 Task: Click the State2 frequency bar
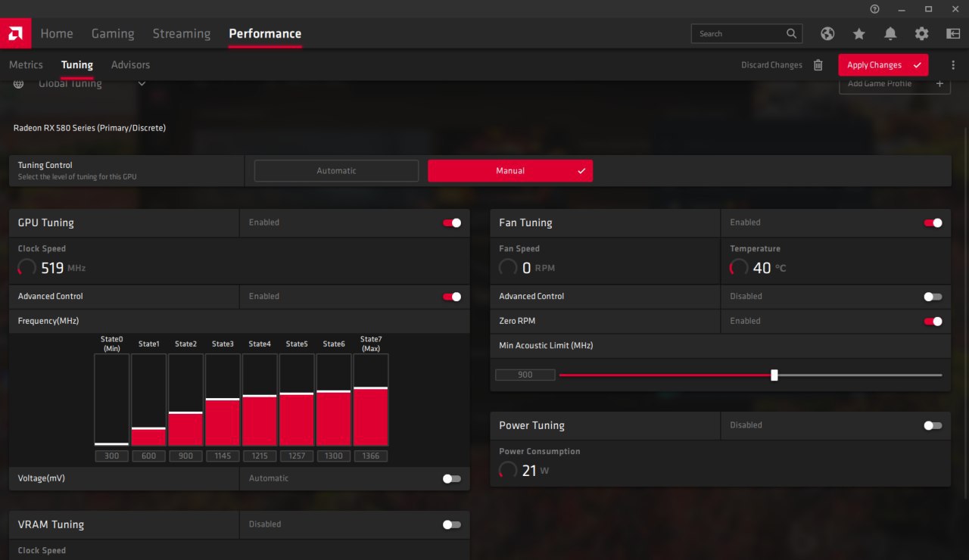(x=185, y=400)
